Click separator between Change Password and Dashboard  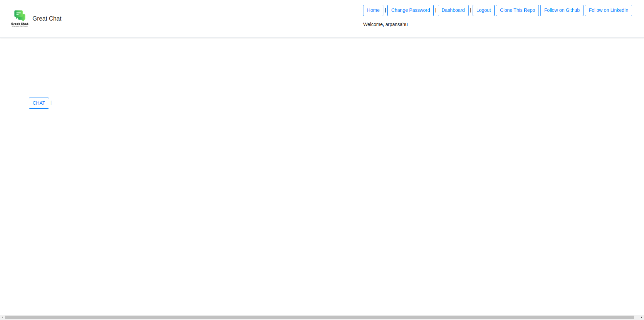pyautogui.click(x=436, y=10)
